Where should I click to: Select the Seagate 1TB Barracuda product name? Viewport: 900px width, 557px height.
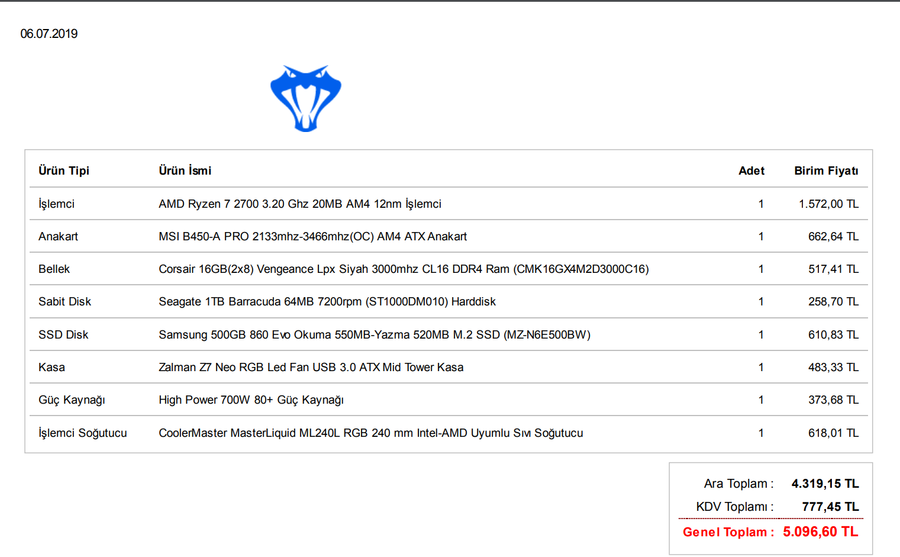click(x=327, y=302)
